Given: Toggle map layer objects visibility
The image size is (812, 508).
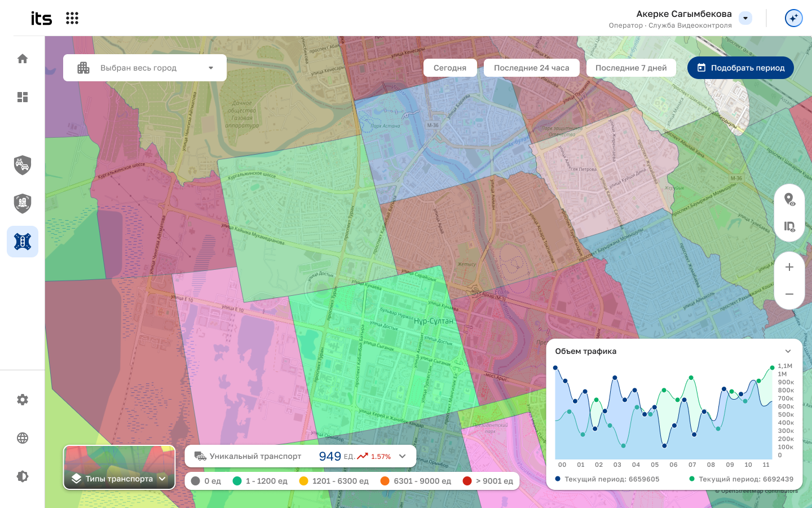Looking at the screenshot, I should coord(789,226).
